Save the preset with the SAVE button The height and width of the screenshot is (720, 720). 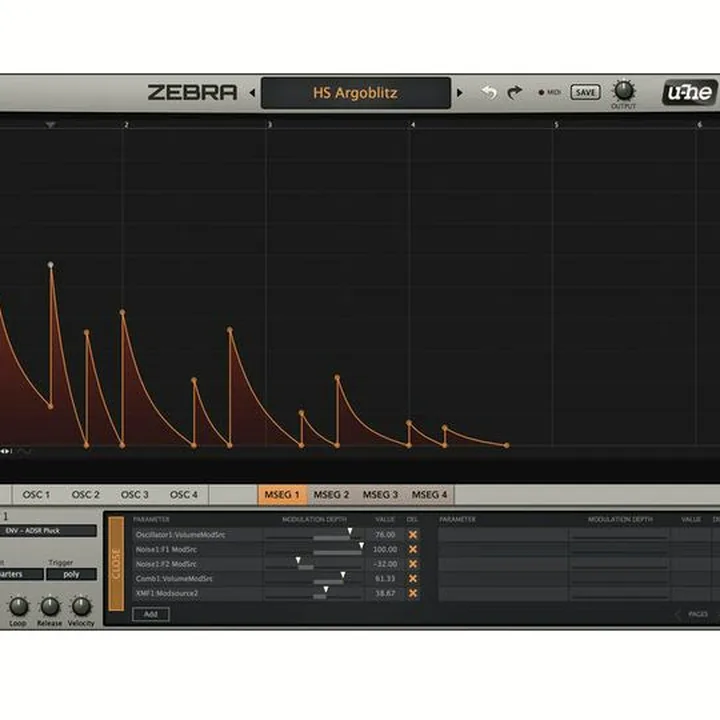(x=585, y=92)
